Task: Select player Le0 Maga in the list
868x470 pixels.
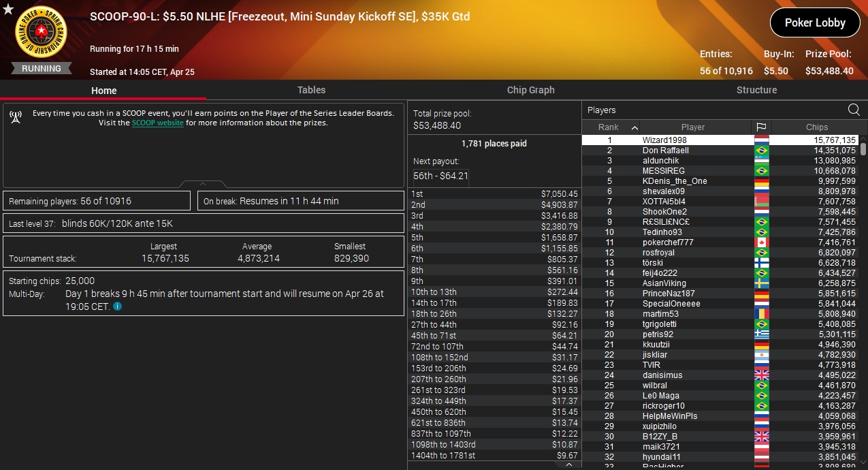Action: pos(720,396)
